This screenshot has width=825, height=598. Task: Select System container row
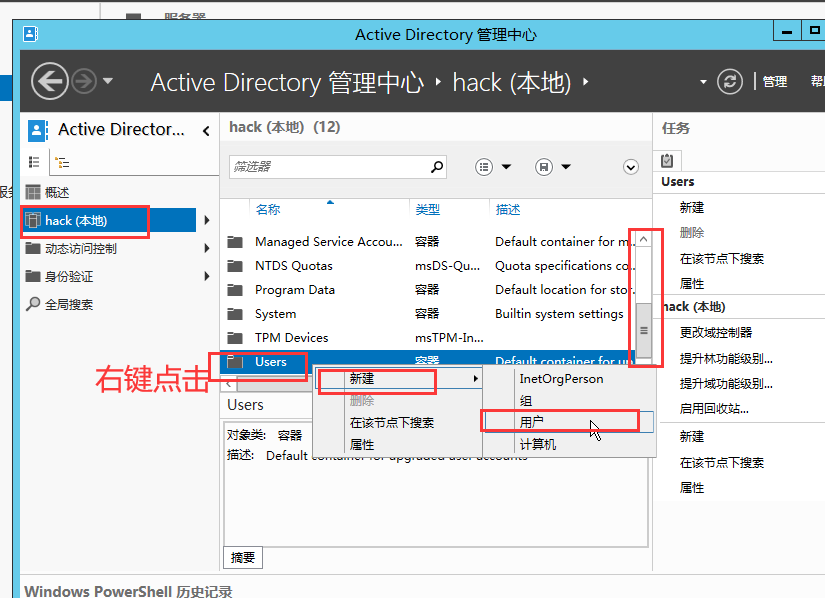[428, 313]
